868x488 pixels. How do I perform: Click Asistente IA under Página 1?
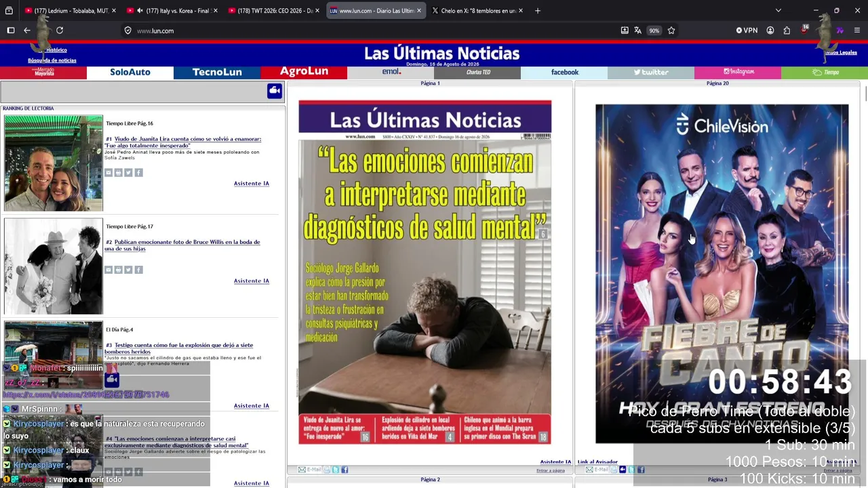pyautogui.click(x=555, y=462)
